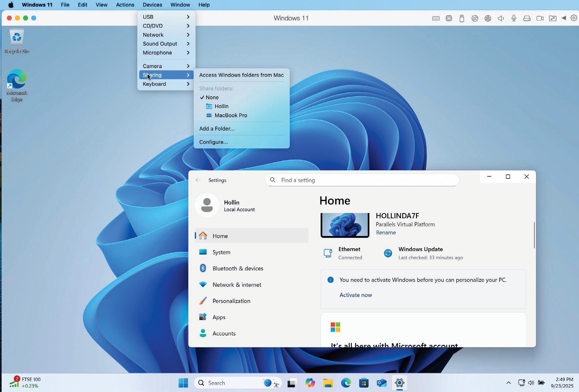Click the Settings gear on the taskbar

coord(399,383)
